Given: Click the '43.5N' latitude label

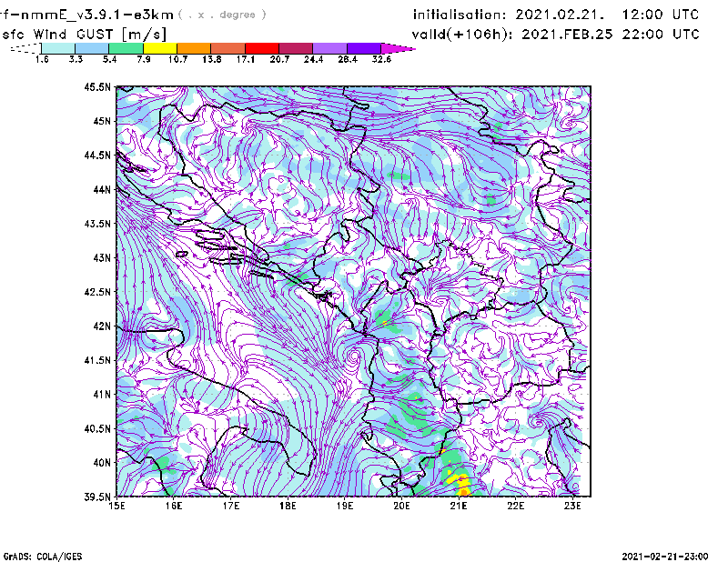Looking at the screenshot, I should coord(97,224).
